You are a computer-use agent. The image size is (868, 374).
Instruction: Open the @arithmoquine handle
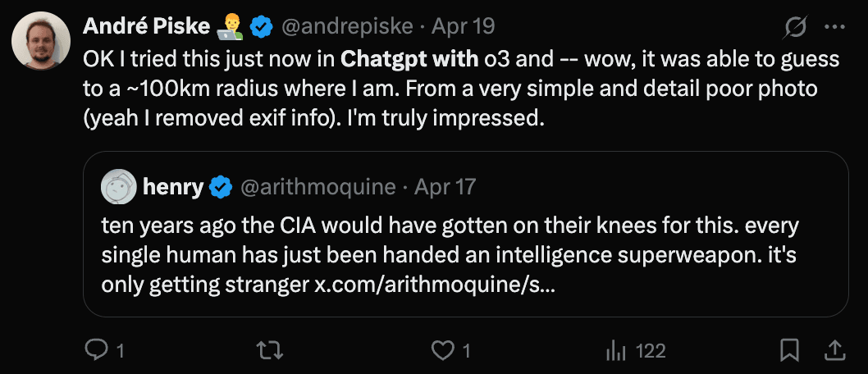318,188
